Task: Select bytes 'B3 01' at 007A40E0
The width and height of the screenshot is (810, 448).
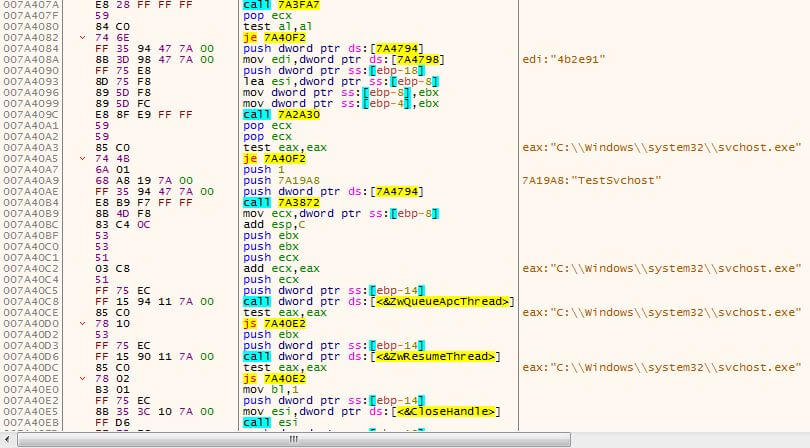Action: coord(113,390)
